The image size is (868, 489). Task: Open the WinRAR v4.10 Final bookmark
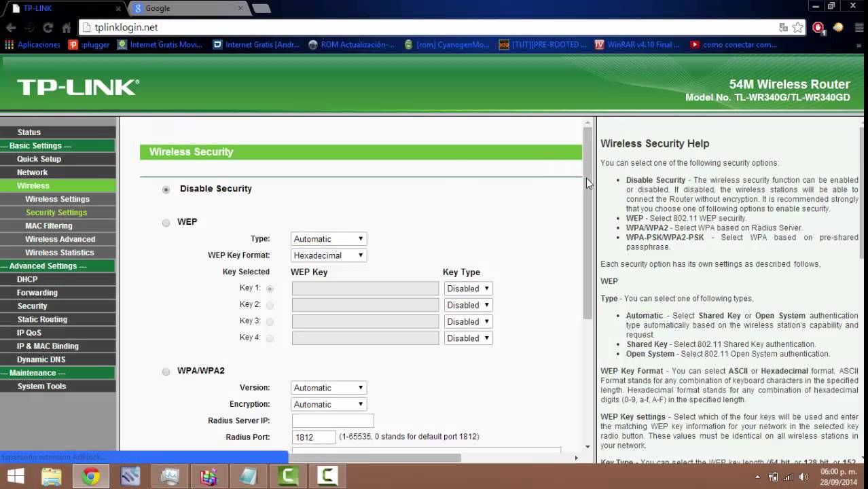(637, 45)
